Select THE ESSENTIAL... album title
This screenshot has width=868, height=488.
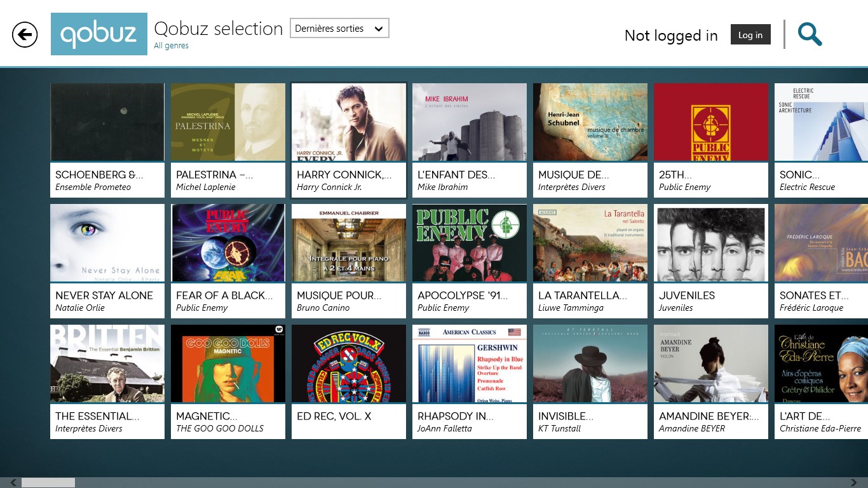[97, 416]
